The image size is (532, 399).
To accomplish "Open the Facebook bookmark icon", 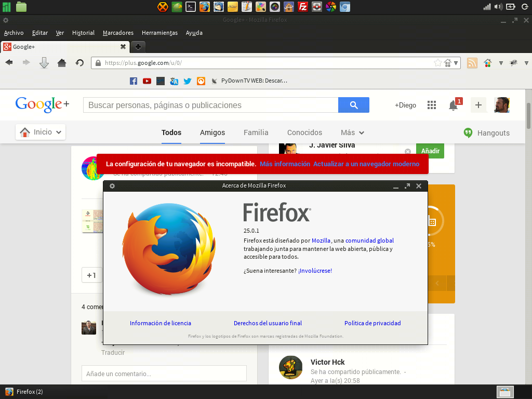I will click(x=134, y=81).
